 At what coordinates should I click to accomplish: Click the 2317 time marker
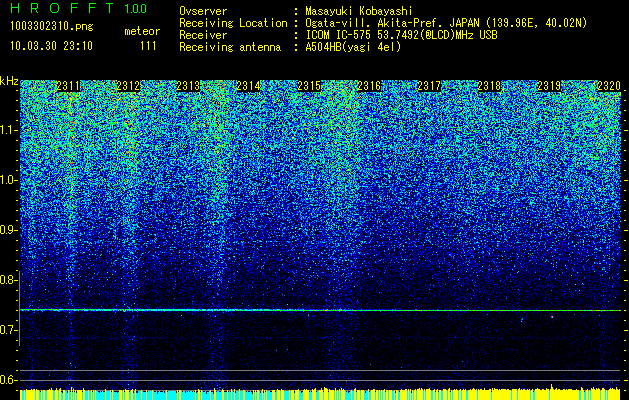[429, 86]
